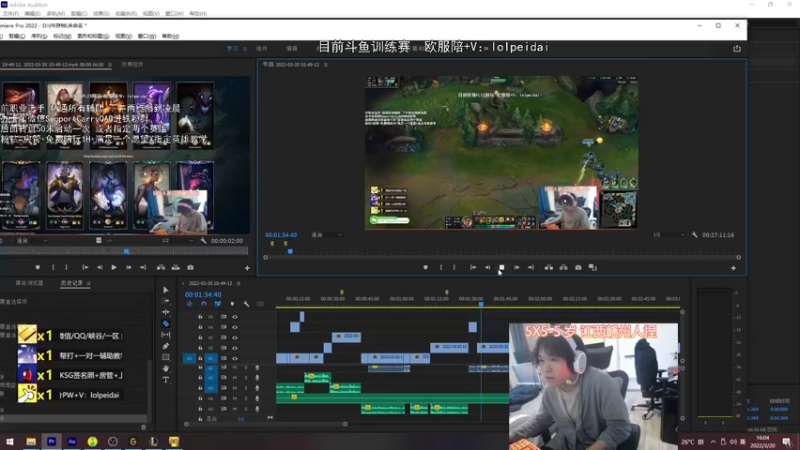This screenshot has height=450, width=800.
Task: Play the clip in Source monitor
Action: pos(114,267)
